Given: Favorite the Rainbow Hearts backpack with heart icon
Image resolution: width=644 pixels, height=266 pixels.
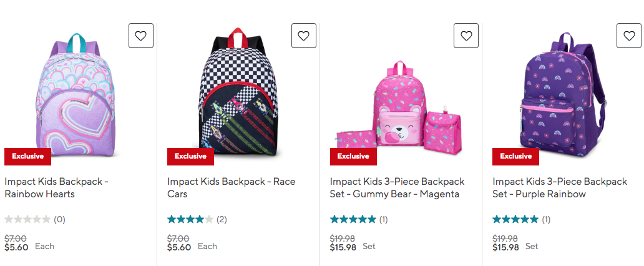Looking at the screenshot, I should pyautogui.click(x=140, y=36).
